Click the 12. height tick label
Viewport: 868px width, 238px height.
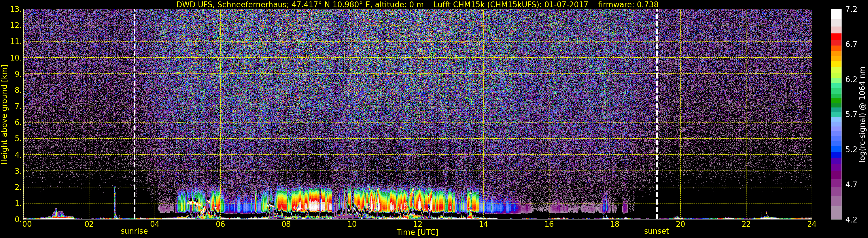[16, 25]
